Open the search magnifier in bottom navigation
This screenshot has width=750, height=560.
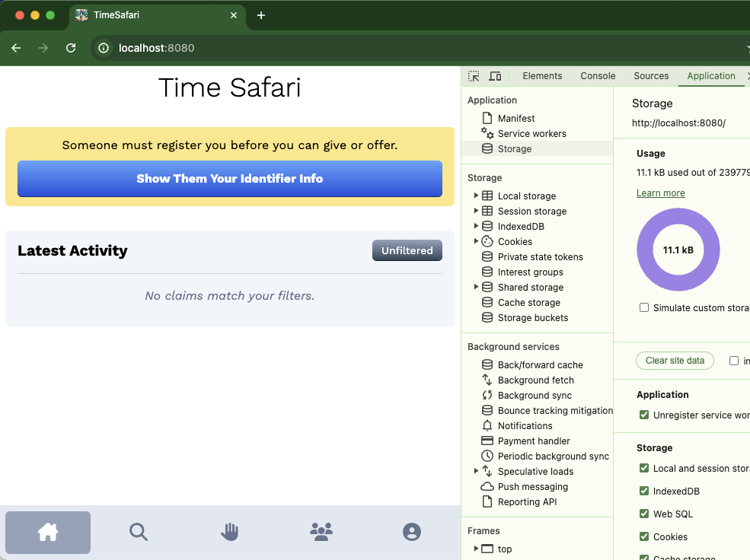point(138,532)
